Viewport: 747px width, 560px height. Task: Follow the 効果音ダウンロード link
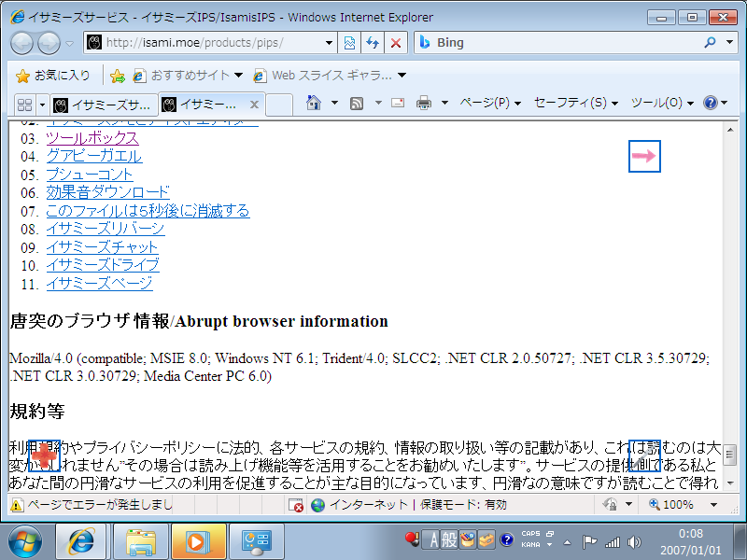tap(107, 192)
